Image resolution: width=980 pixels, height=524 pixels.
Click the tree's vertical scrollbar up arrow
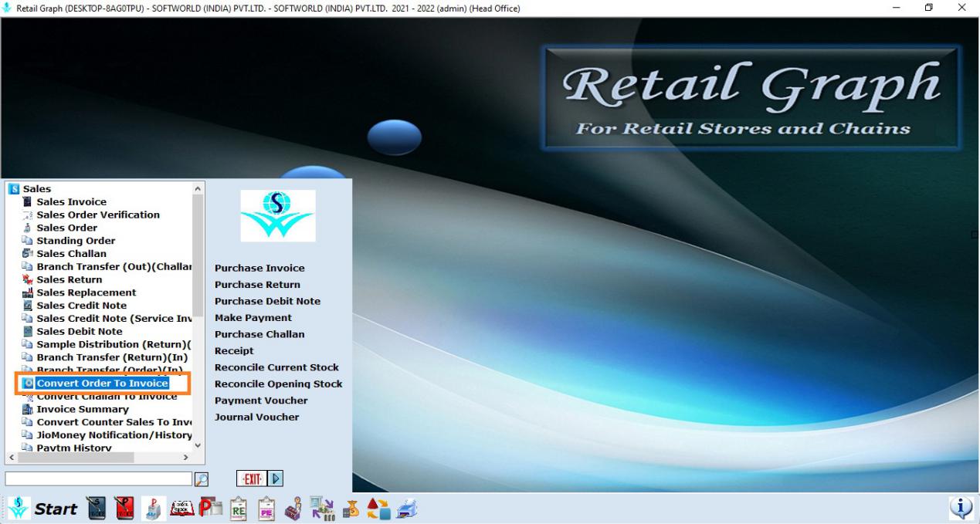coord(198,188)
